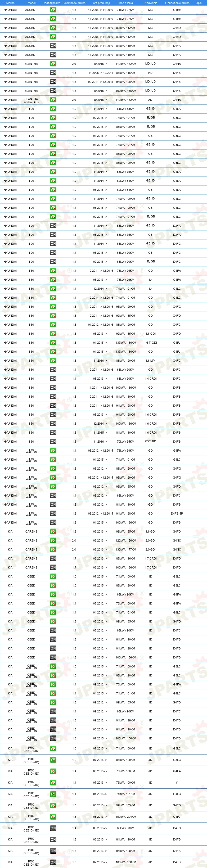
Task: Click the 'ELANTRA sedan (AD)' model cell
Action: pyautogui.click(x=31, y=101)
